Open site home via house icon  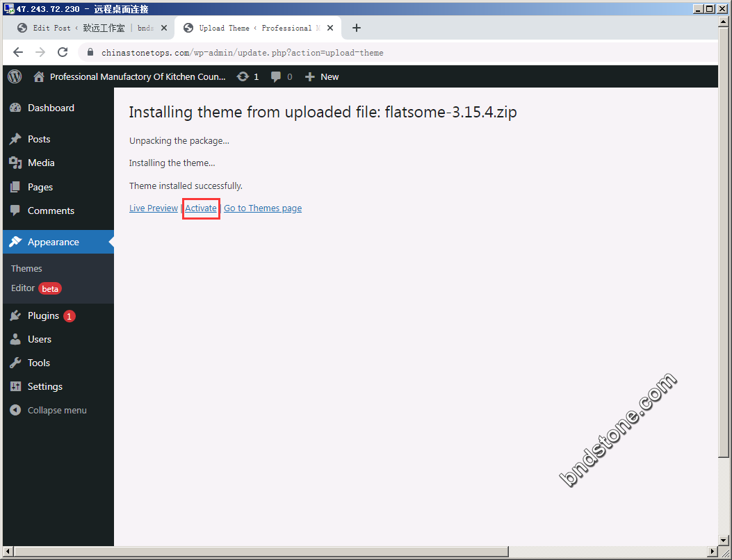39,76
